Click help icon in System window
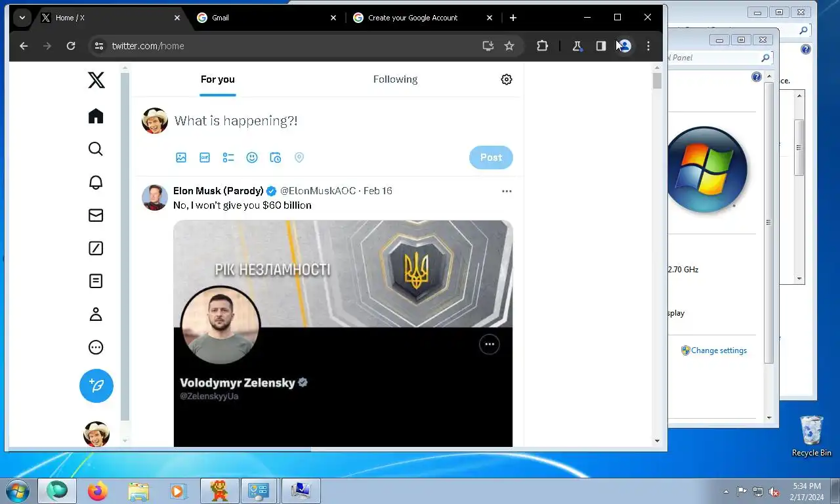Screen dimensions: 840x504 click(757, 77)
